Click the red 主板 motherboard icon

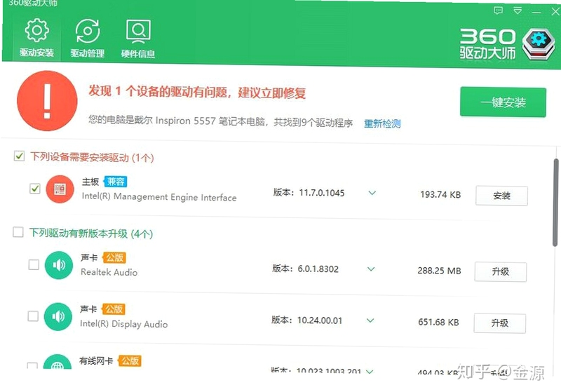tap(60, 189)
